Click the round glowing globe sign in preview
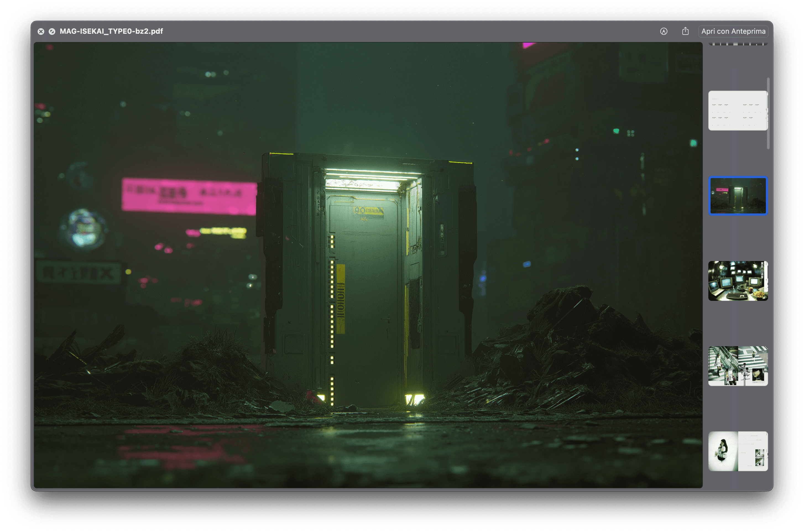The image size is (804, 532). (x=84, y=228)
